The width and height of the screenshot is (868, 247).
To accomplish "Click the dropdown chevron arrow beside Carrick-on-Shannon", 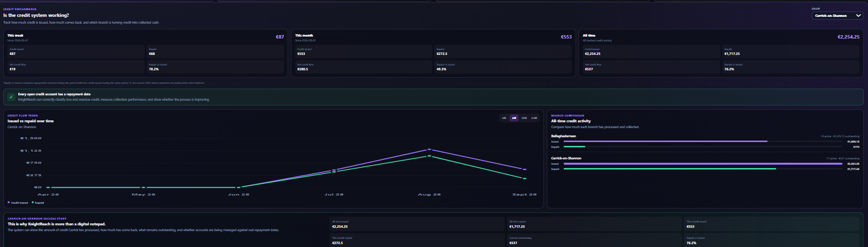I will pos(858,15).
